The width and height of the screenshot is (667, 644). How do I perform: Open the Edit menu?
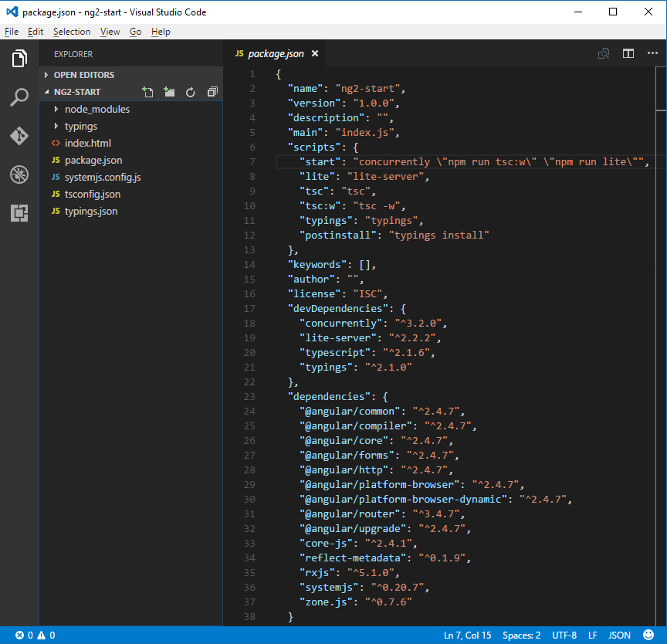[36, 32]
